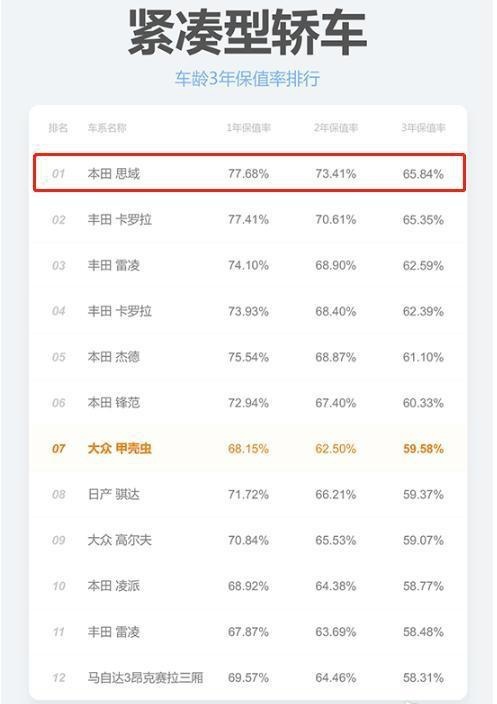The width and height of the screenshot is (497, 704).
Task: Click the 本田 锋范 entry
Action: [114, 402]
